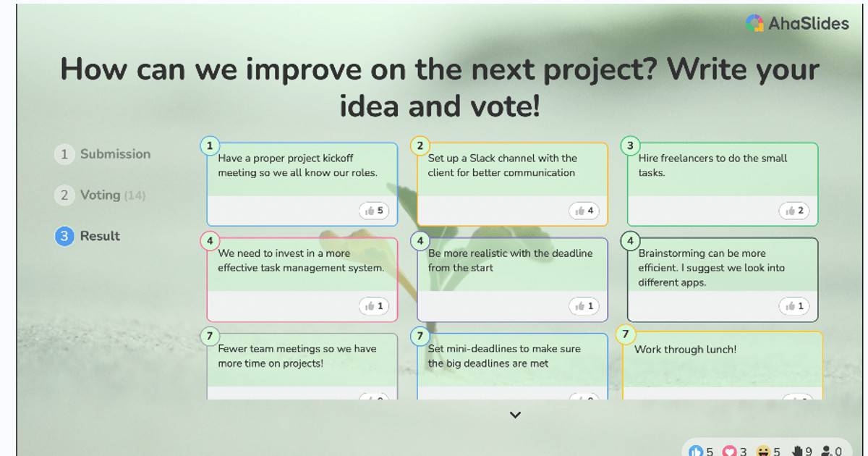The height and width of the screenshot is (456, 868).
Task: Click the AhaSlides logo
Action: click(x=797, y=23)
